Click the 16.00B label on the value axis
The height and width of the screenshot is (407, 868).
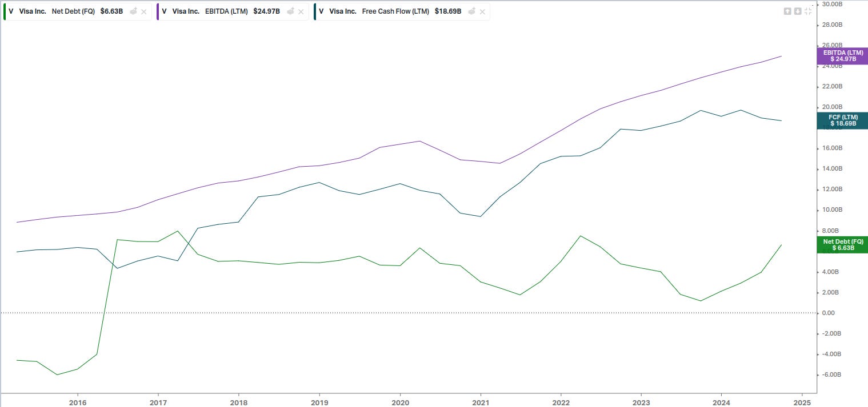pyautogui.click(x=832, y=148)
